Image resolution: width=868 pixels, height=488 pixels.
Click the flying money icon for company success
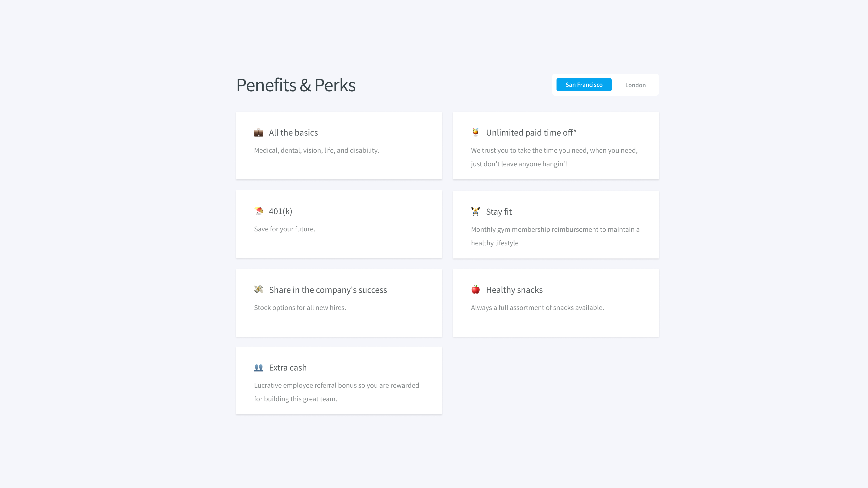tap(258, 290)
